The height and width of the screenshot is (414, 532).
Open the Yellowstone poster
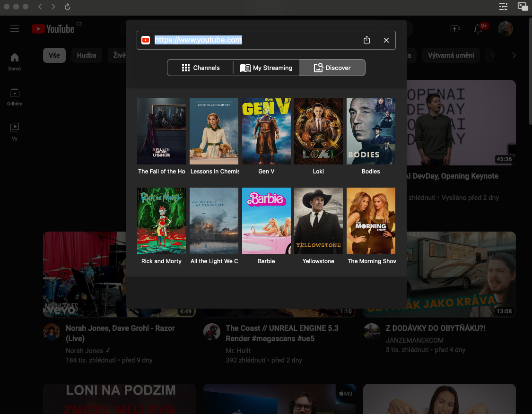click(319, 221)
